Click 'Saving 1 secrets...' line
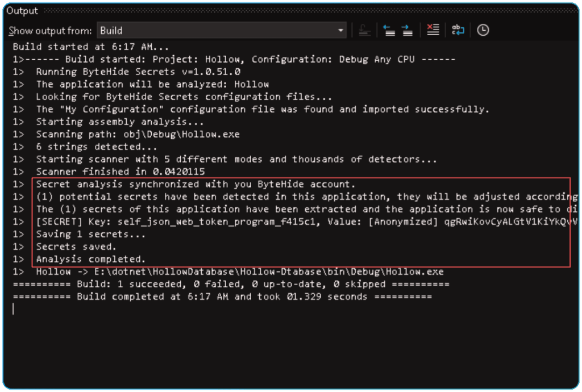Image resolution: width=582 pixels, height=392 pixels. click(91, 235)
